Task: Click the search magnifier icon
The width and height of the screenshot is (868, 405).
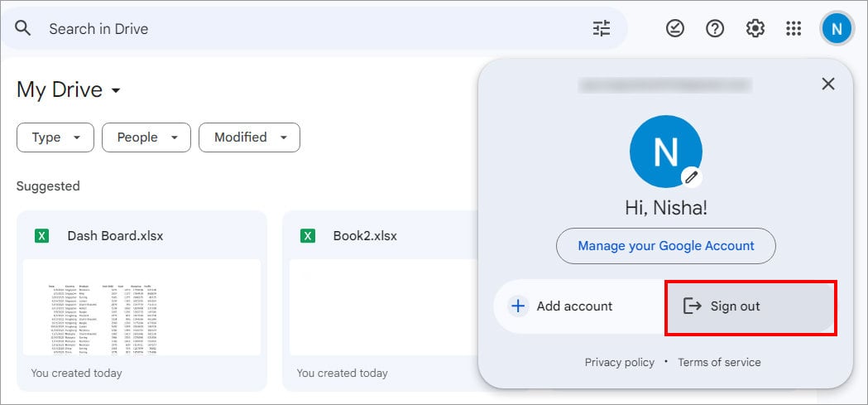Action: tap(23, 28)
